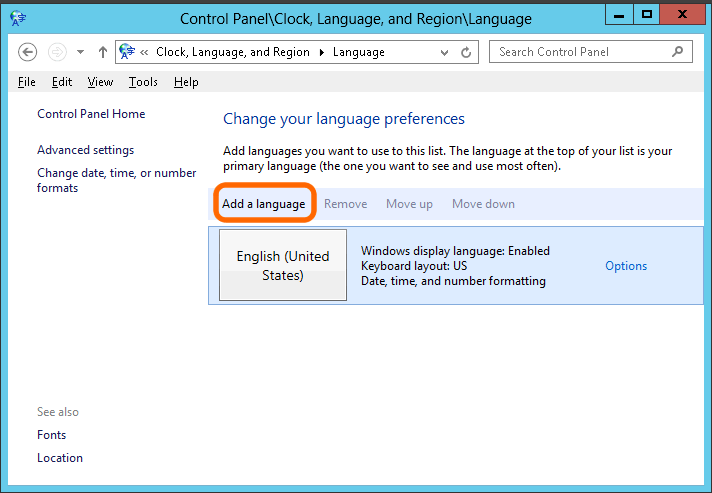Go to Control Panel Home
Viewport: 712px width, 493px height.
[x=91, y=114]
